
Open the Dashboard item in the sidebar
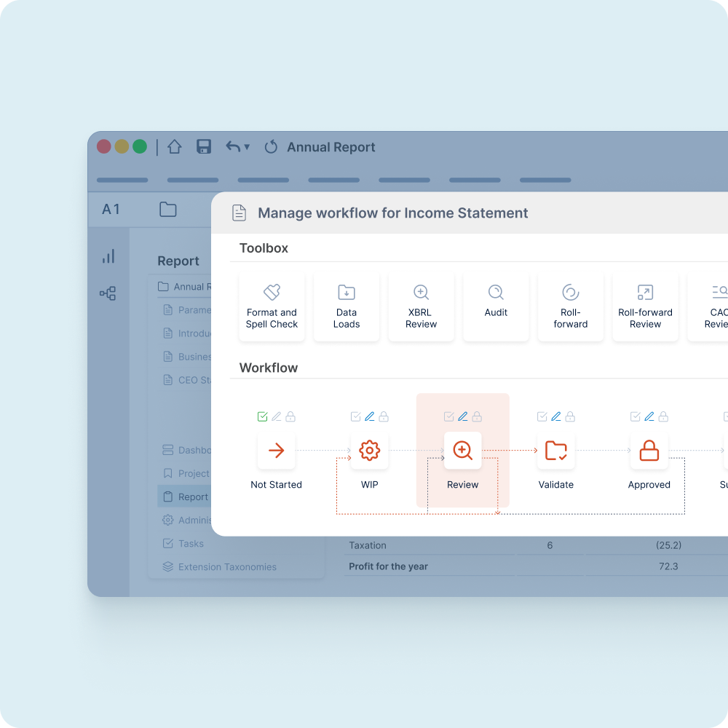(x=193, y=450)
